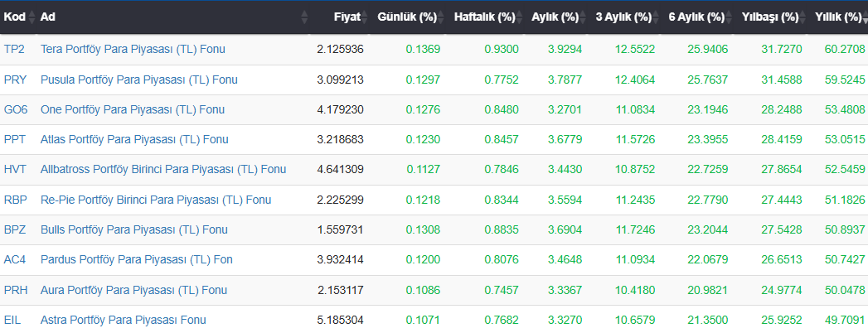Open fund code PRY link

(x=15, y=80)
